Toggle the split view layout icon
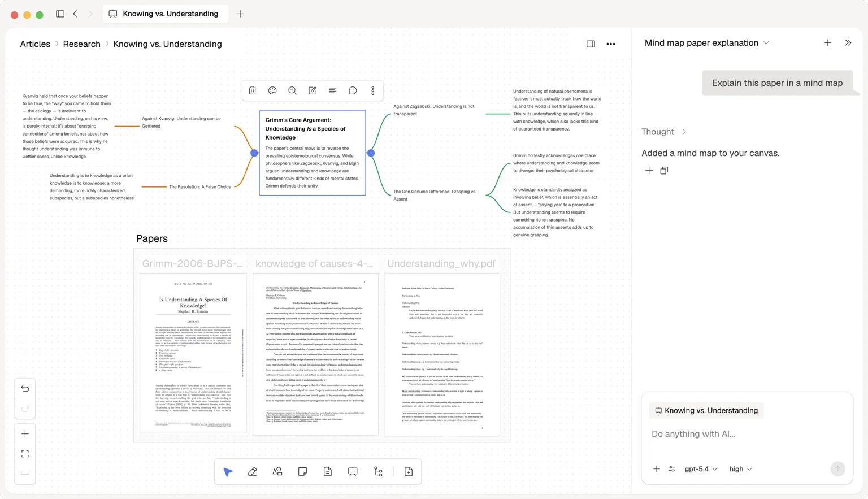This screenshot has height=499, width=868. click(x=591, y=44)
